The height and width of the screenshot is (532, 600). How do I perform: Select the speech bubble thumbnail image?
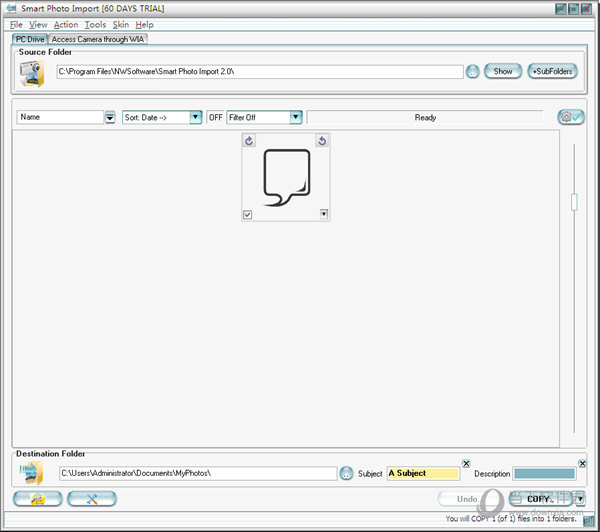tap(287, 177)
